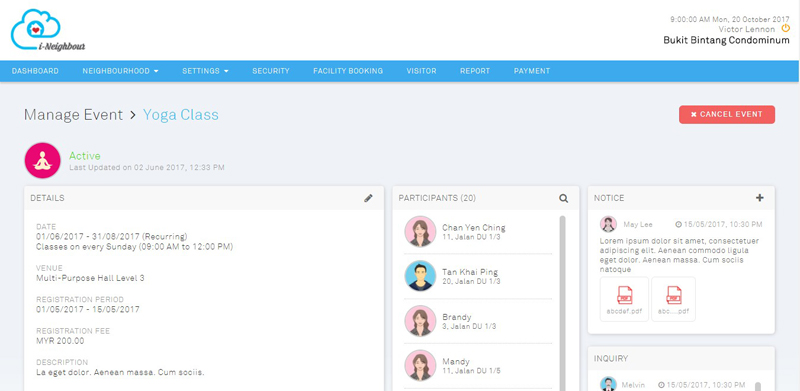Search participants with the magnifier icon

pyautogui.click(x=563, y=198)
